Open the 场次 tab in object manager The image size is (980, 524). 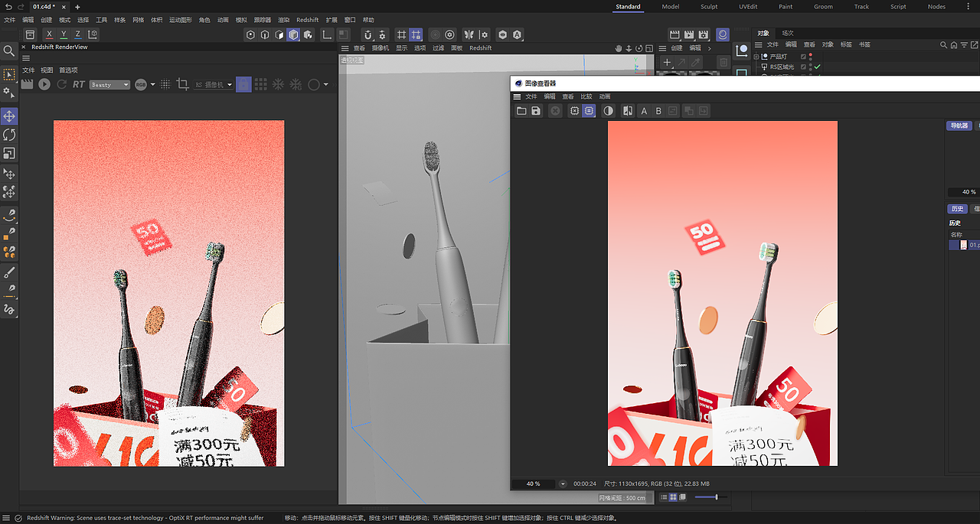788,33
